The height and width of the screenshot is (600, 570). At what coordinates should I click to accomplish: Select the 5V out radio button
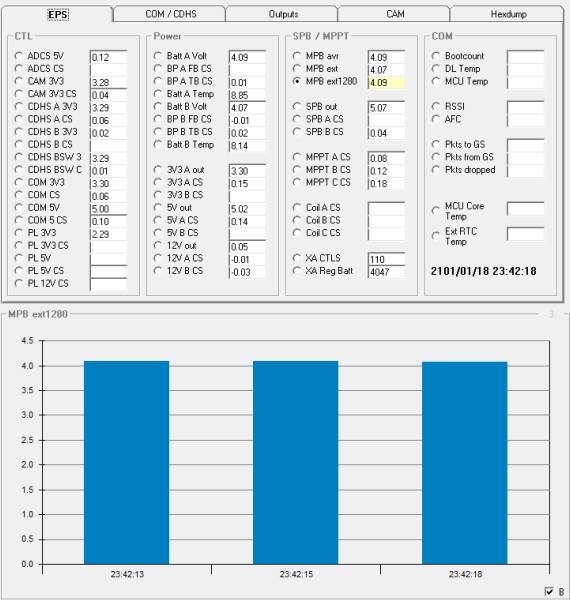click(x=158, y=207)
